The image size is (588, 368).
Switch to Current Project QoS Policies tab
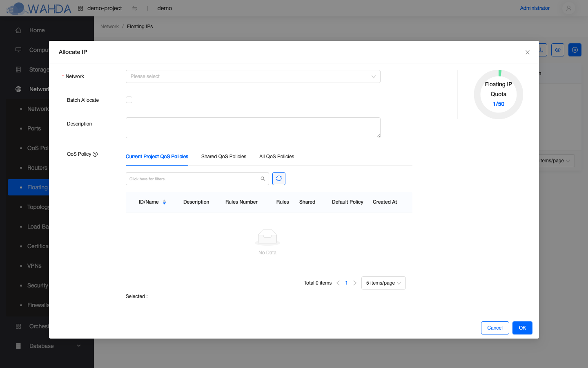tap(157, 157)
